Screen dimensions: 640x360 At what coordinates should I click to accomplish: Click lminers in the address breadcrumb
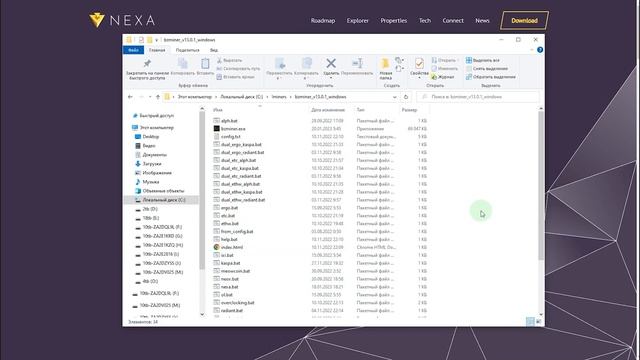point(279,97)
